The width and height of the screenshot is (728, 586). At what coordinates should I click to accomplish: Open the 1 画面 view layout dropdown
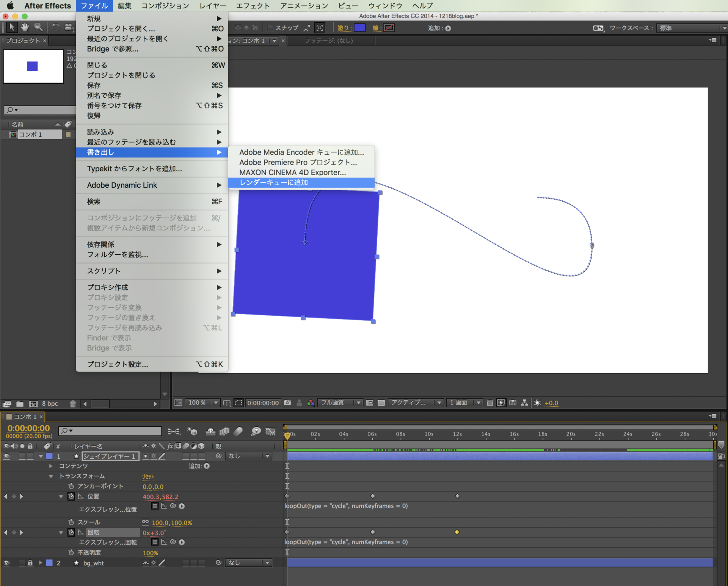click(x=464, y=403)
